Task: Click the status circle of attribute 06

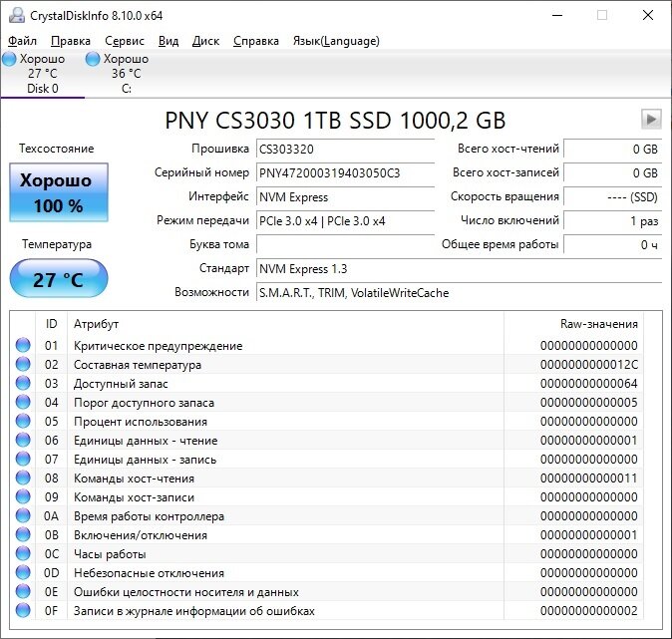Action: tap(23, 440)
